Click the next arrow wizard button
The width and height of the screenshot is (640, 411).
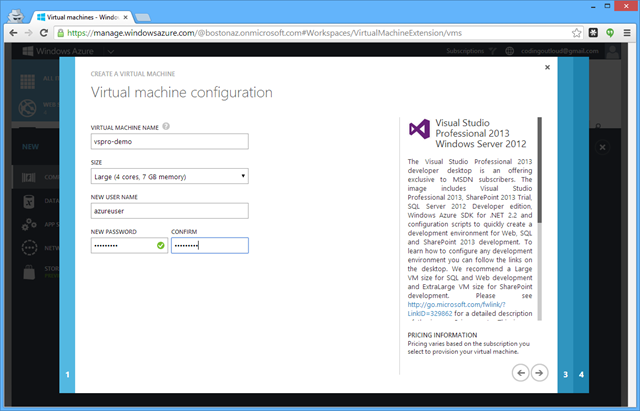(540, 372)
